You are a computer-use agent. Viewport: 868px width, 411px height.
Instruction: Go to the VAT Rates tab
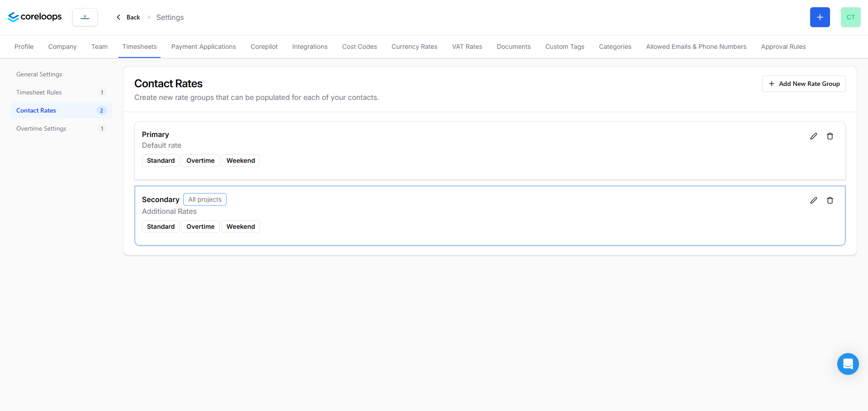tap(467, 47)
